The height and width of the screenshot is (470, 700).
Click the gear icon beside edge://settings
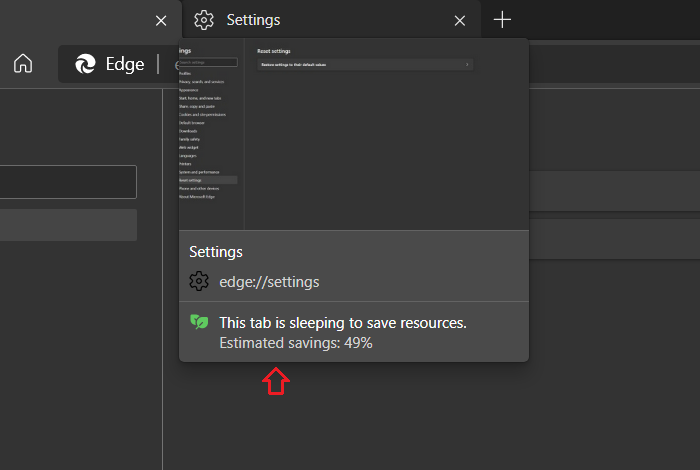point(198,282)
